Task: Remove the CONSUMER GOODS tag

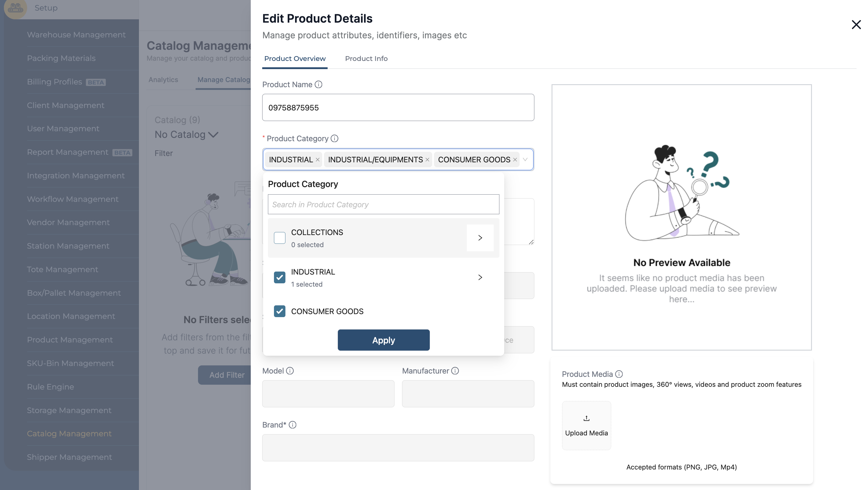Action: coord(515,160)
